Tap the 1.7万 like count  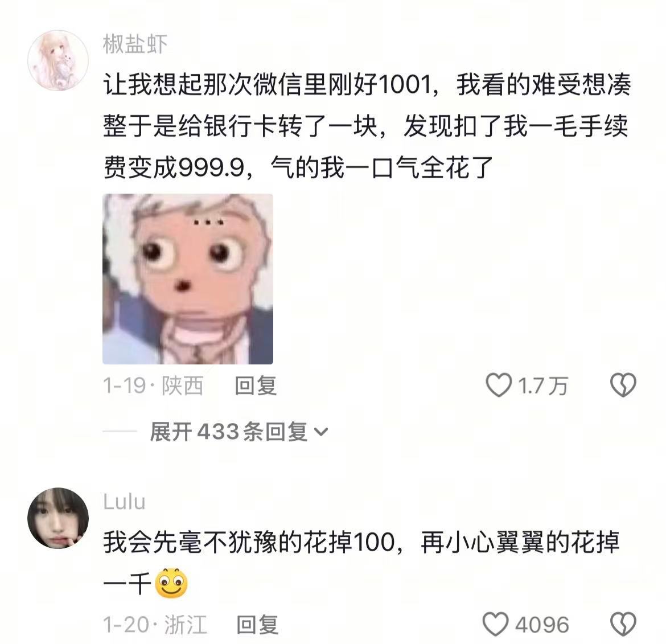543,385
